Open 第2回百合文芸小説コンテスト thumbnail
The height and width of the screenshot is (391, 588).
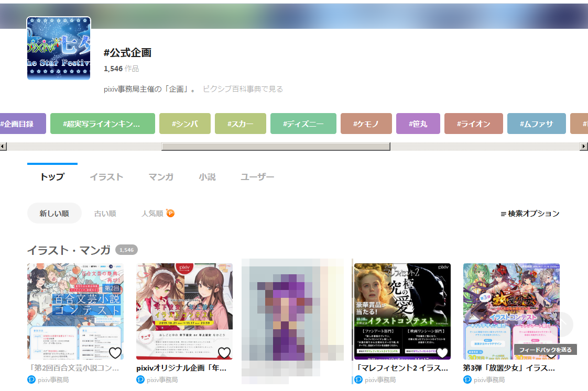(x=75, y=311)
